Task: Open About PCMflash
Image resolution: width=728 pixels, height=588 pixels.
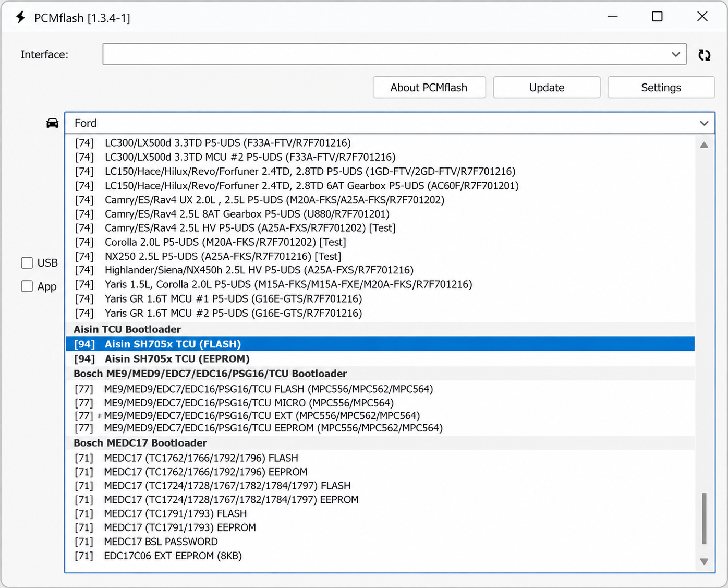Action: (429, 88)
